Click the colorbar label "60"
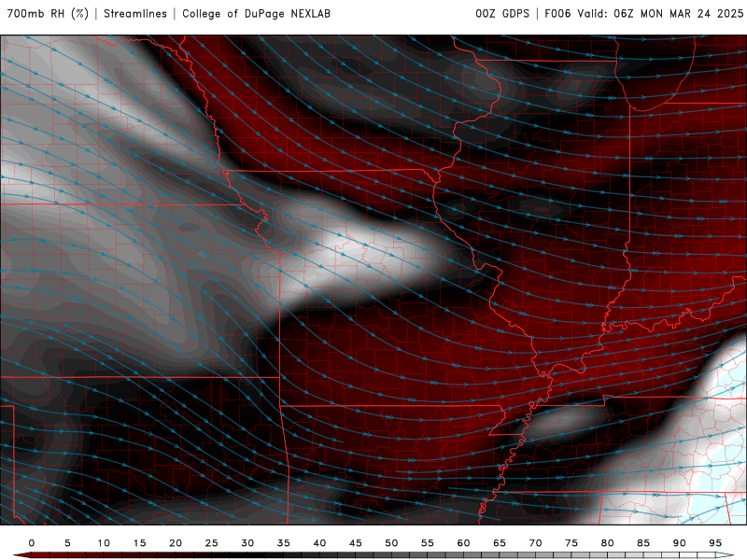The image size is (747, 560). [463, 543]
